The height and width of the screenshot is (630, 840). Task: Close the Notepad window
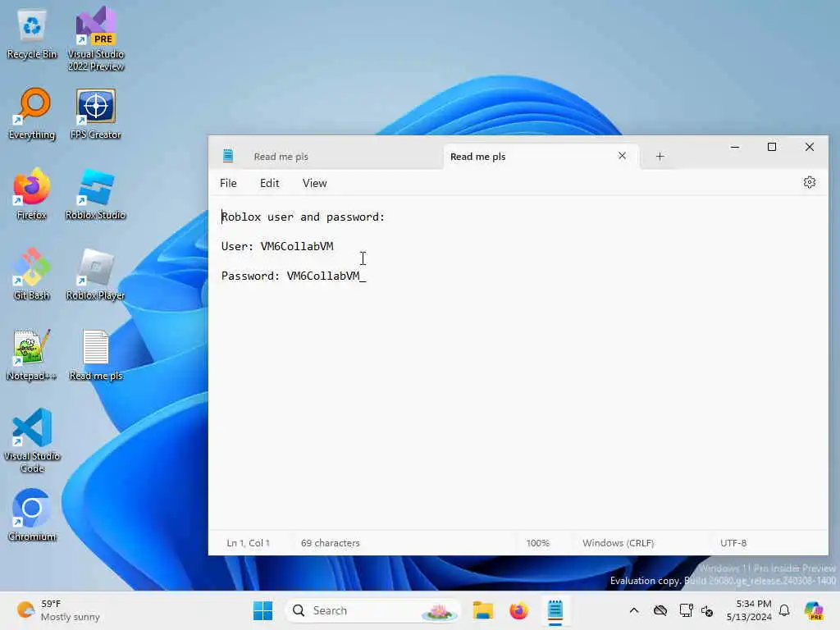[810, 147]
